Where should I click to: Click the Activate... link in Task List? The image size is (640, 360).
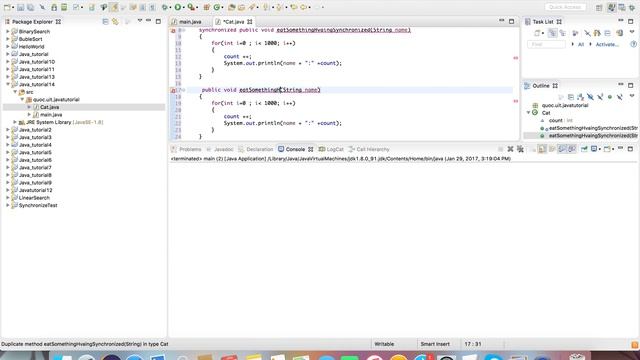coord(607,44)
